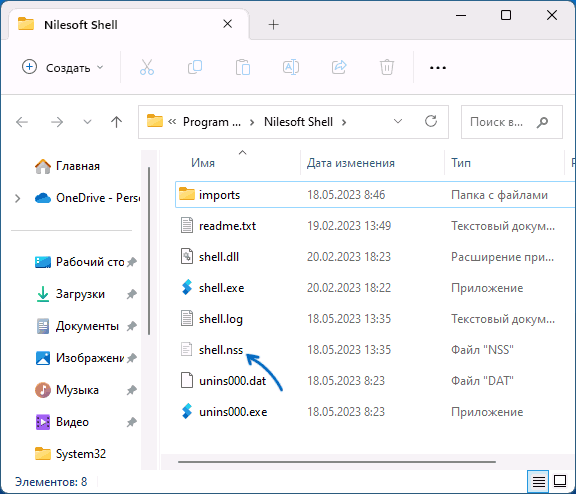Go up one folder level
The height and width of the screenshot is (494, 576).
click(116, 122)
